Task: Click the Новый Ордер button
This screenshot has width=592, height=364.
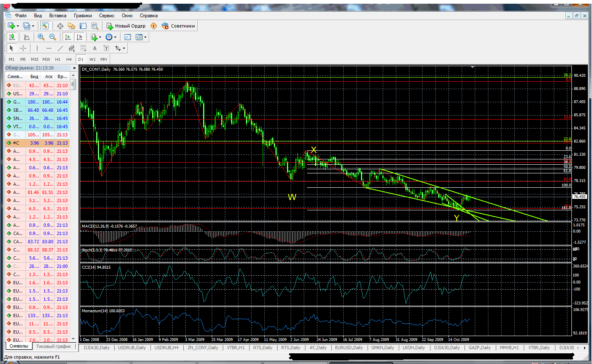Action: [x=126, y=26]
